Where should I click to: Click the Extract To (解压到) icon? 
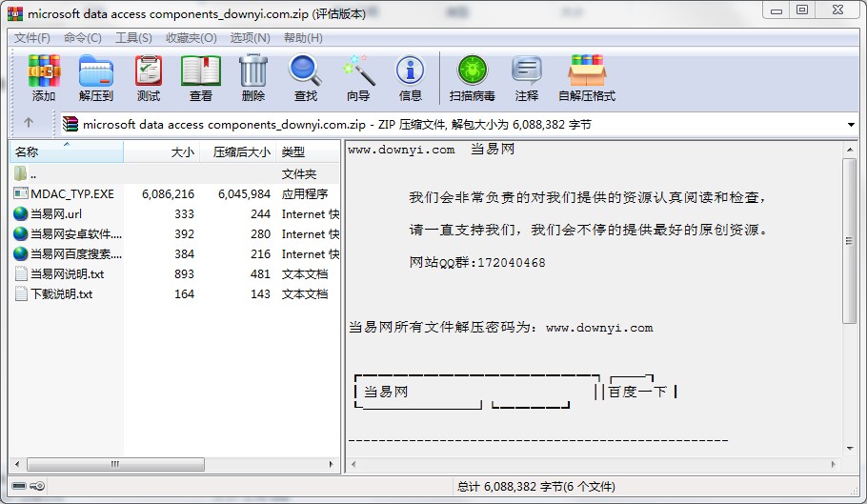pos(95,71)
